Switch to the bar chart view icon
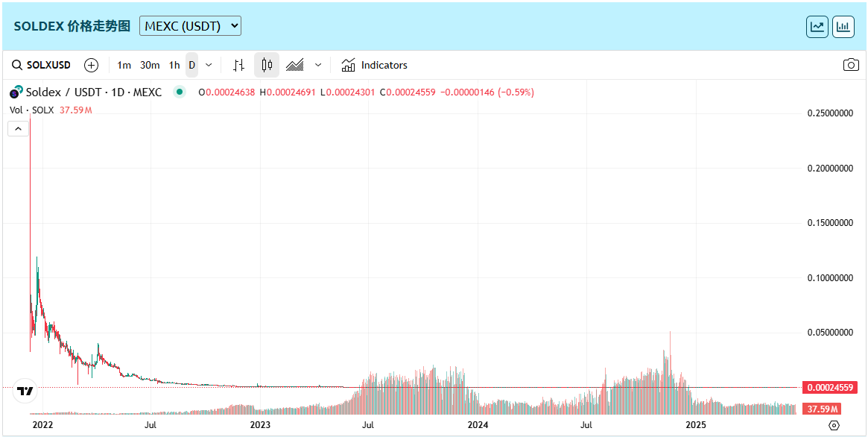This screenshot has height=437, width=868. coord(843,27)
